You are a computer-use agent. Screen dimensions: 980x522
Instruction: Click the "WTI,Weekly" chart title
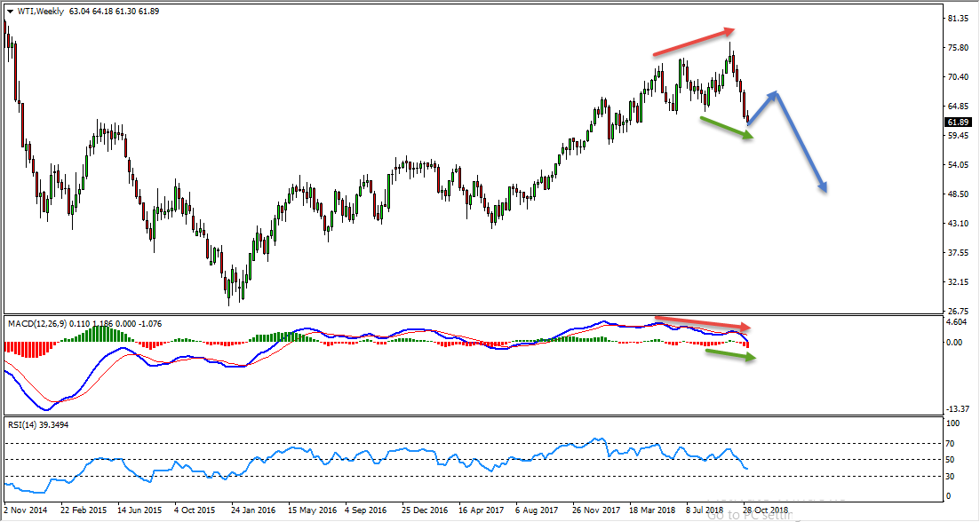point(41,12)
